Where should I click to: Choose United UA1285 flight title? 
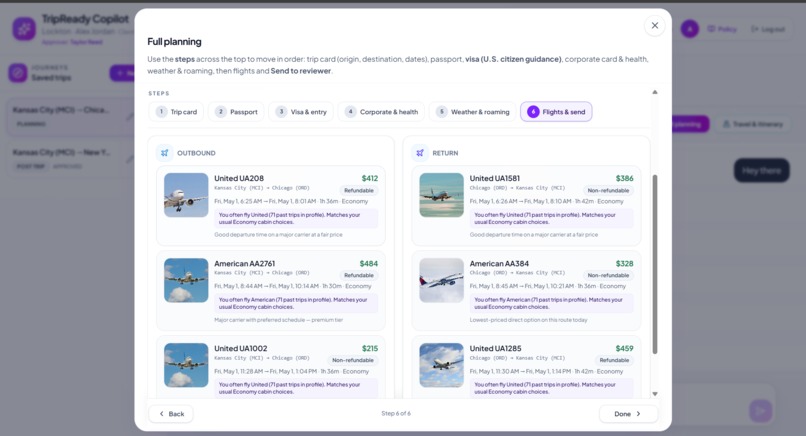[x=496, y=348]
